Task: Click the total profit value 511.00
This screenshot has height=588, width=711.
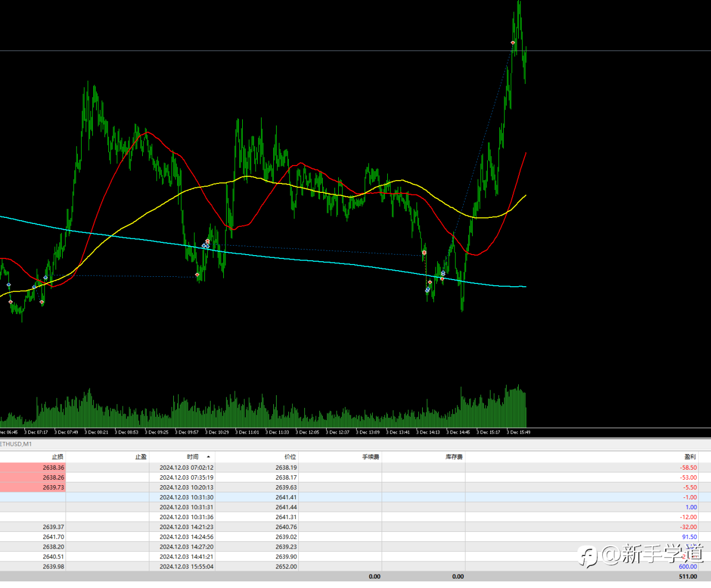Action: [x=688, y=576]
